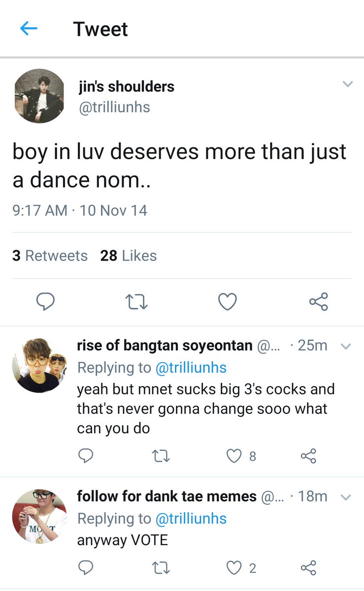This screenshot has height=591, width=364.
Task: Like the main tweet with the heart
Action: tap(228, 301)
